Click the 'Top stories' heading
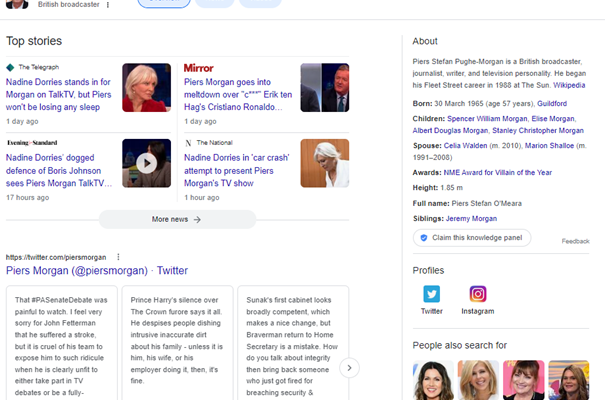The width and height of the screenshot is (605, 400). (34, 41)
